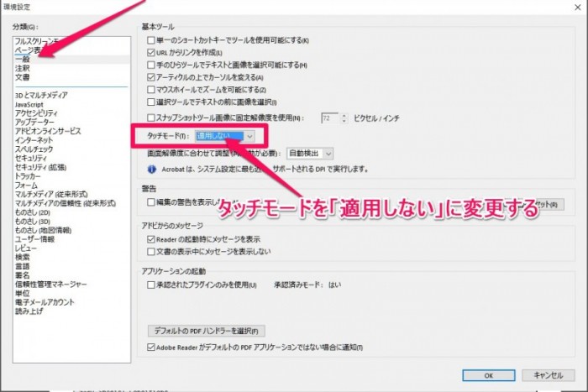
Task: Select セキュリティ category
Action: pyautogui.click(x=31, y=158)
